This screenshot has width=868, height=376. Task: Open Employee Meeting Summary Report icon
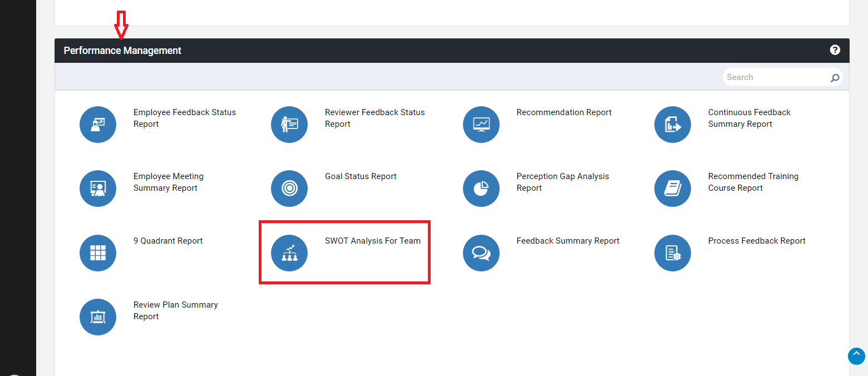click(x=98, y=189)
